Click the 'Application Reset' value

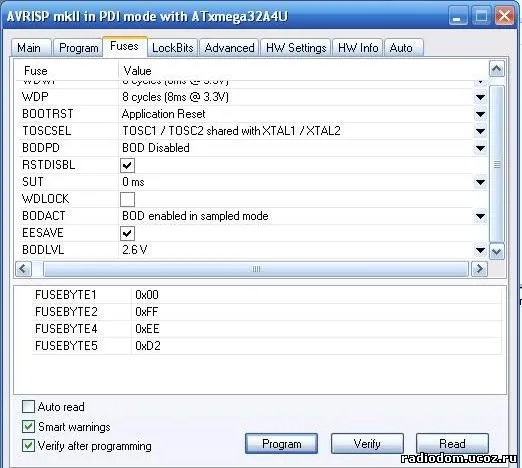click(163, 114)
